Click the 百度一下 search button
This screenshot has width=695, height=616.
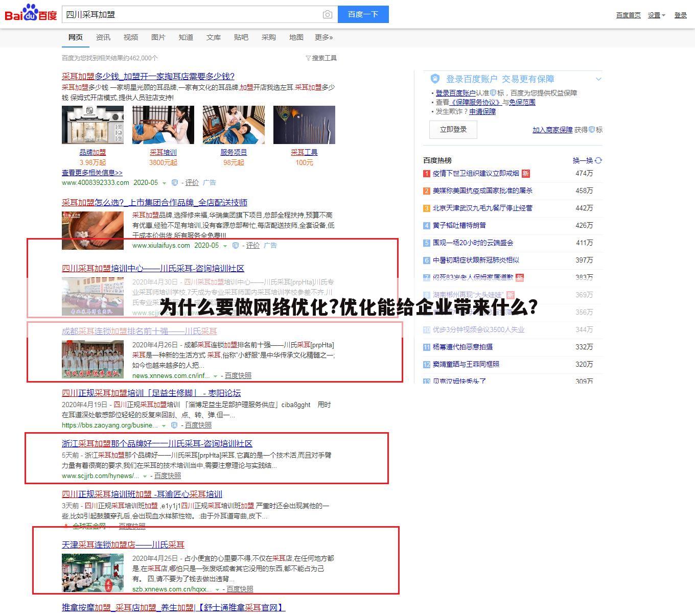pyautogui.click(x=363, y=14)
